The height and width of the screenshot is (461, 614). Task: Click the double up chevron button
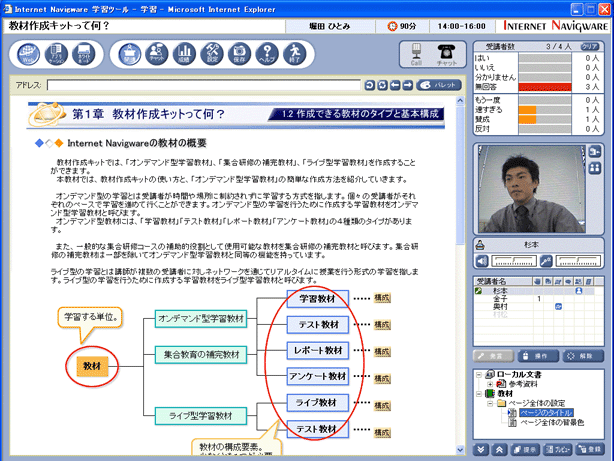pos(499,450)
